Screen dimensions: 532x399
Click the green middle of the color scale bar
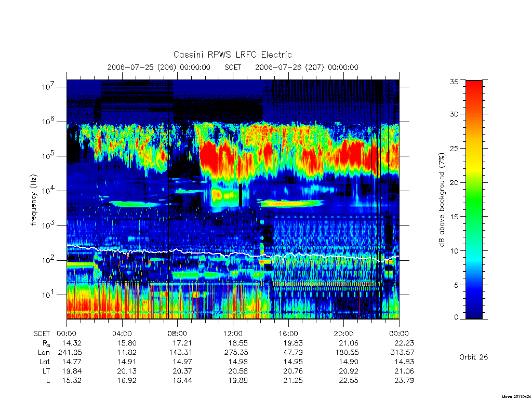click(x=474, y=200)
